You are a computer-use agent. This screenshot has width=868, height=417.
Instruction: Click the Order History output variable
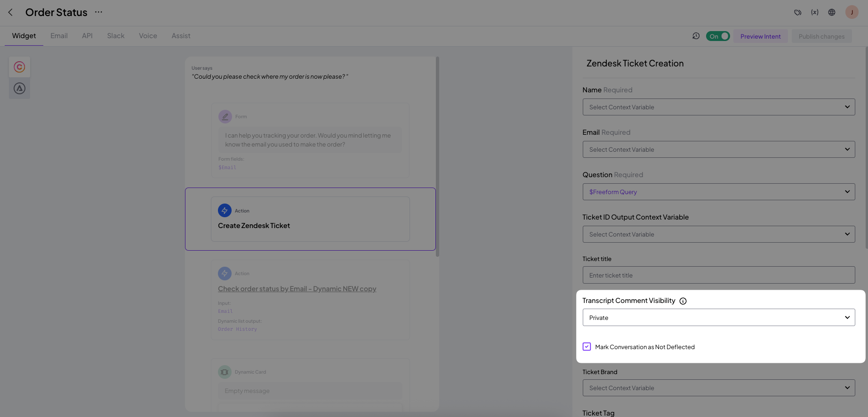point(237,329)
